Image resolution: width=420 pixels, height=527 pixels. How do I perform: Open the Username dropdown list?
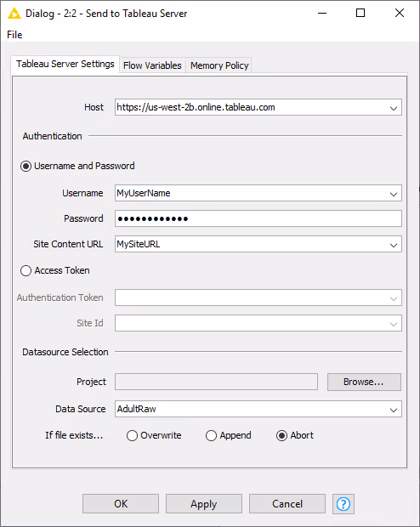393,194
